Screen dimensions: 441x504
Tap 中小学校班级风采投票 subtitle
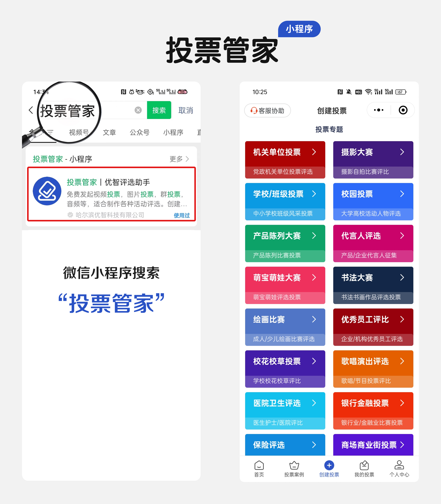pyautogui.click(x=283, y=214)
